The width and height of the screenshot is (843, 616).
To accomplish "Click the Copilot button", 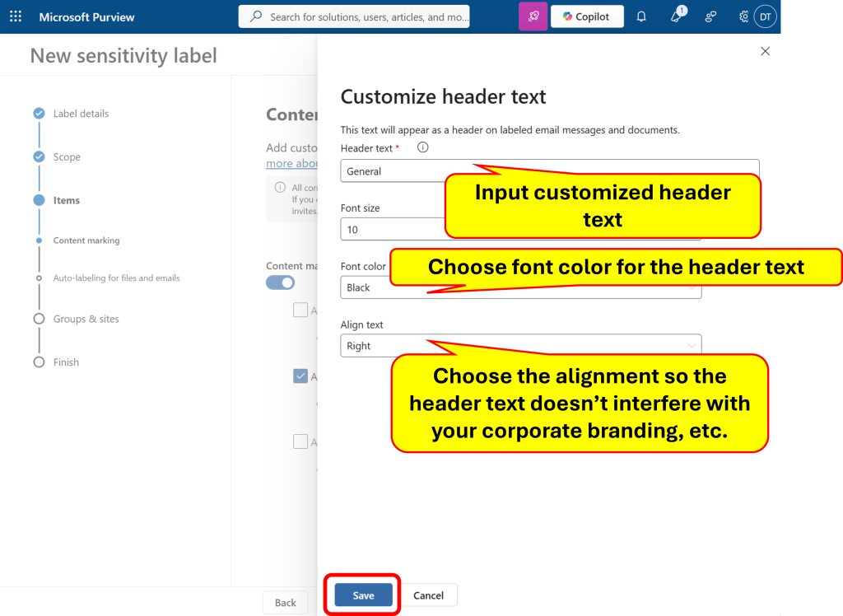I will 587,16.
